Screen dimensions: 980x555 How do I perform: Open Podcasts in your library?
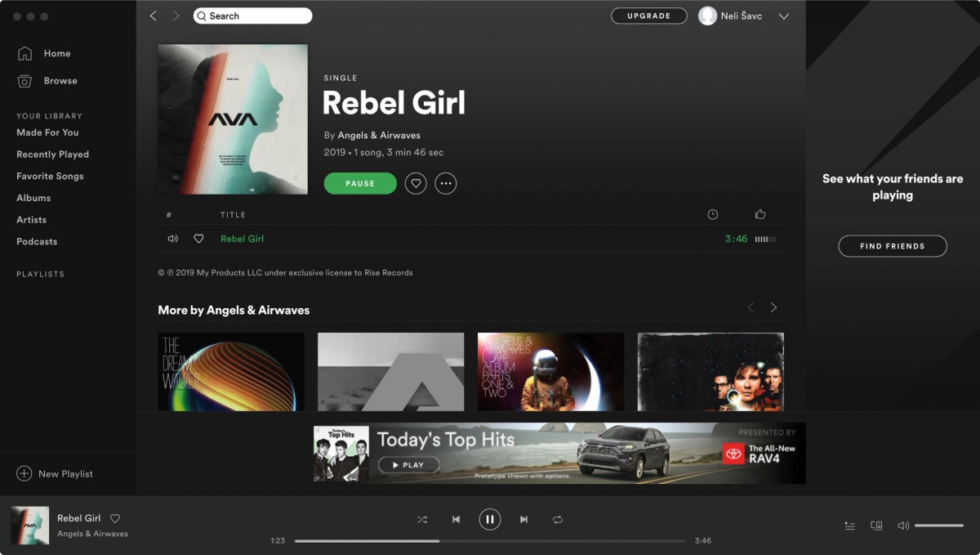[37, 242]
